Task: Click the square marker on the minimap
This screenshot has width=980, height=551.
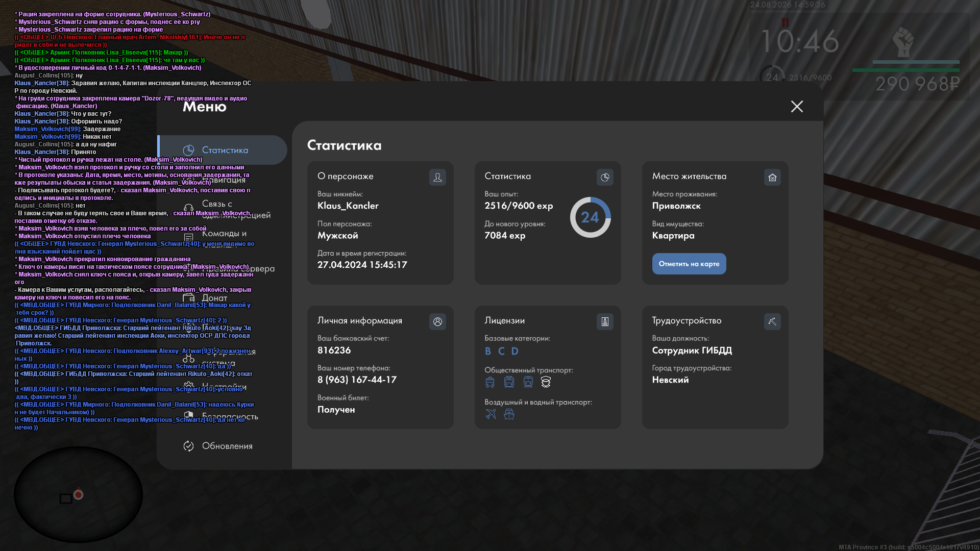Action: (x=65, y=498)
